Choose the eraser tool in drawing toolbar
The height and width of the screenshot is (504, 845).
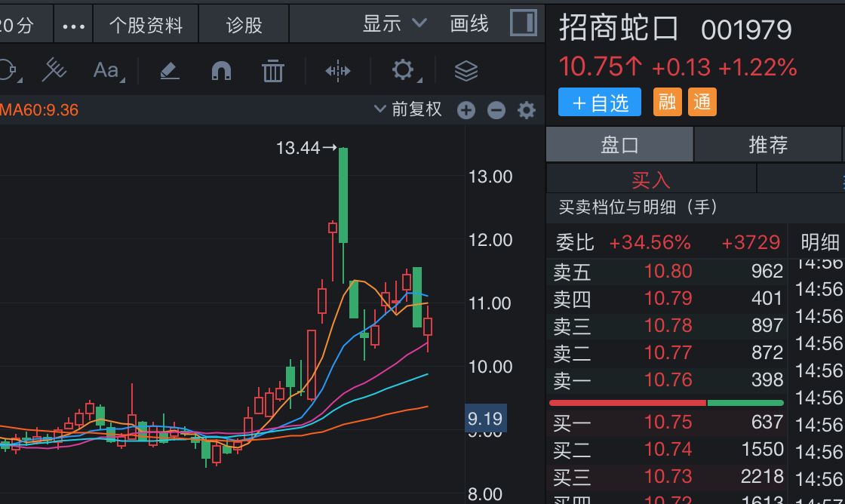[169, 71]
